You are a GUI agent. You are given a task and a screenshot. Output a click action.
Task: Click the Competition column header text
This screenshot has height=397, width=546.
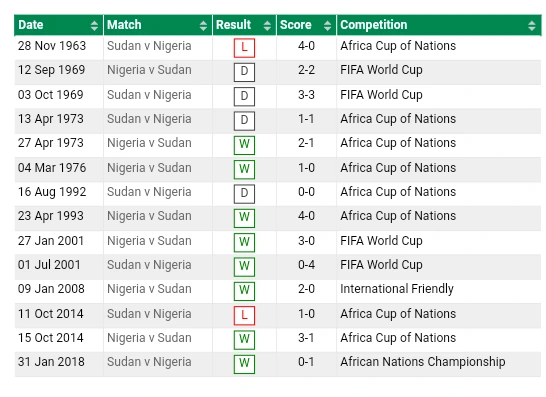pyautogui.click(x=374, y=25)
